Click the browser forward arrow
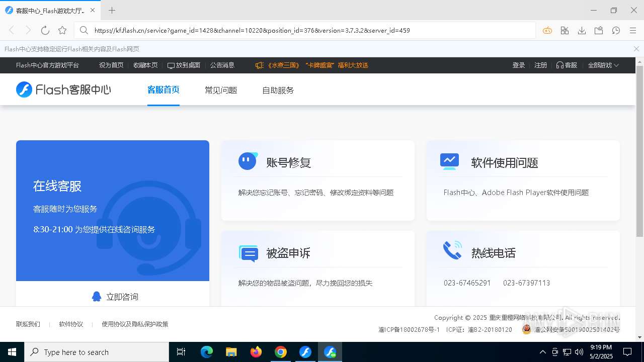644x362 pixels. 28,30
